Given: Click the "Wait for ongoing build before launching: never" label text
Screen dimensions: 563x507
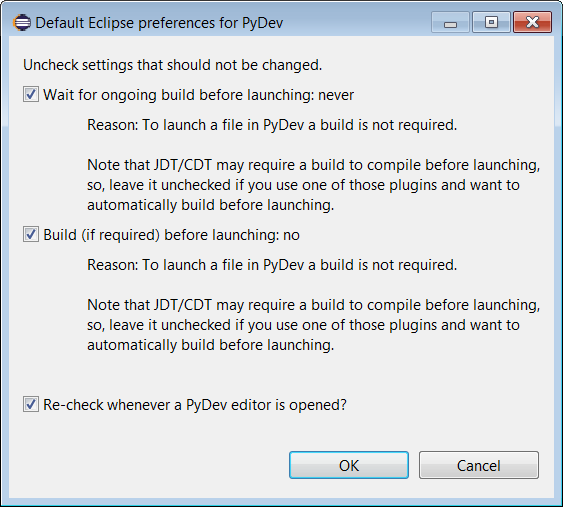Looking at the screenshot, I should click(x=199, y=95).
